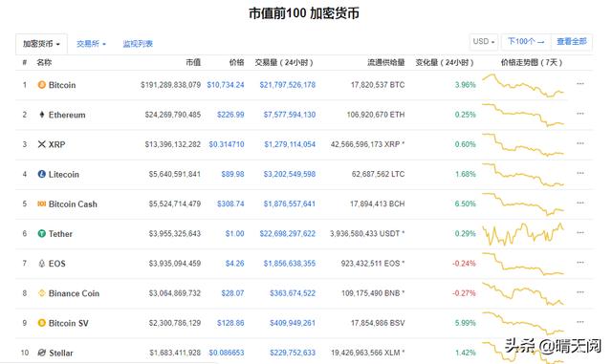Click EOS volume $1,856,638,355

pos(289,264)
